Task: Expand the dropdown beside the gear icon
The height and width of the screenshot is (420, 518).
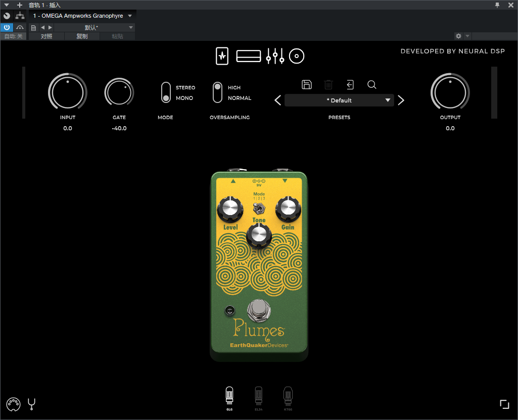Action: coord(467,36)
